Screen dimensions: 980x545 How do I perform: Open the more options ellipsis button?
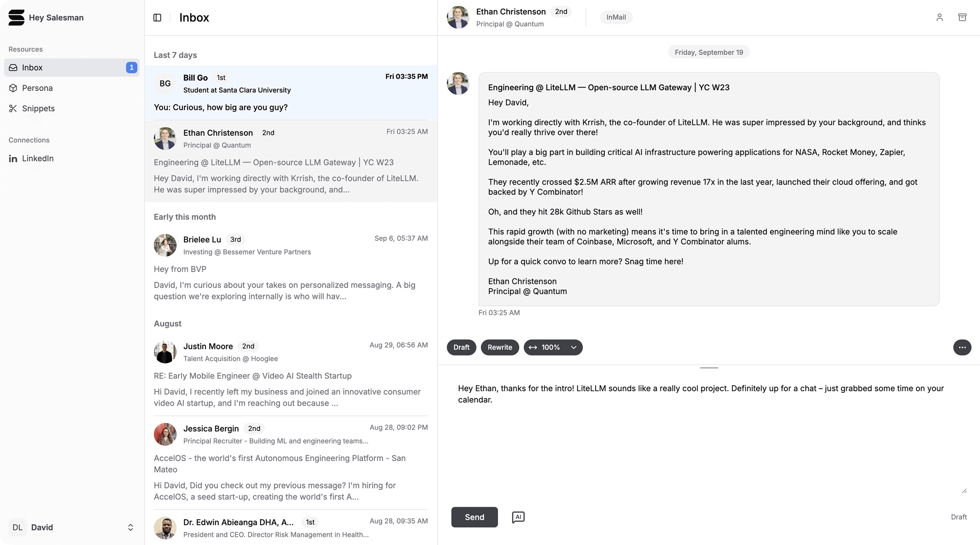[x=962, y=347]
